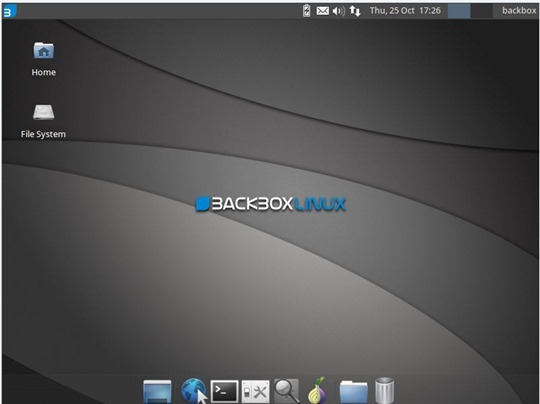The image size is (540, 404).
Task: Launch the Tor onion icon
Action: point(318,391)
